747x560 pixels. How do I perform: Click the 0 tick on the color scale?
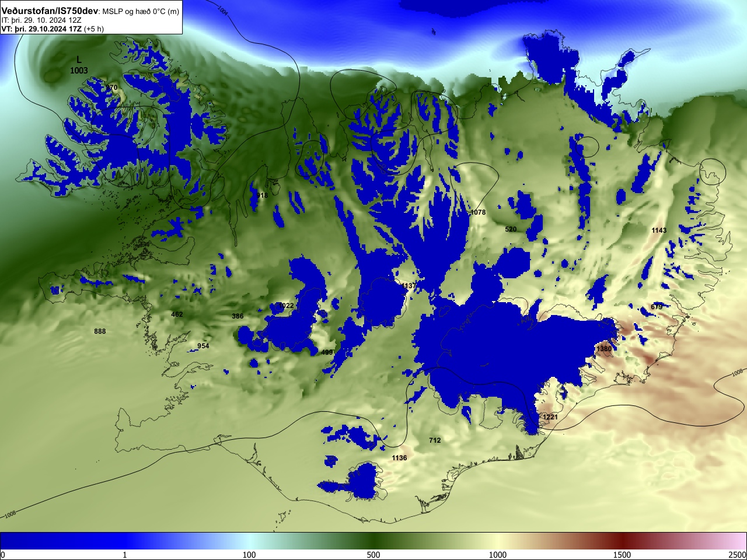3,555
